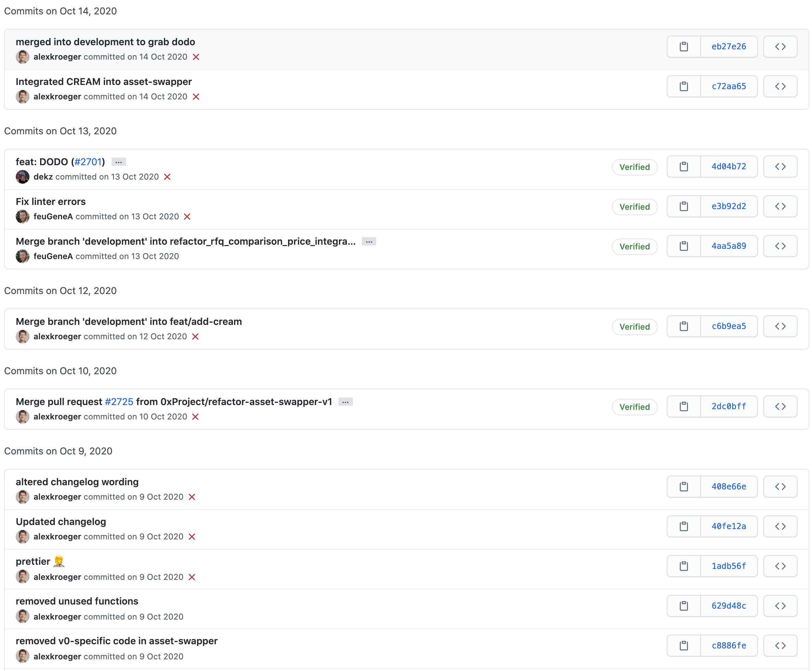Image resolution: width=812 pixels, height=671 pixels.
Task: Browse repository at commit c72aa65
Action: pyautogui.click(x=780, y=86)
